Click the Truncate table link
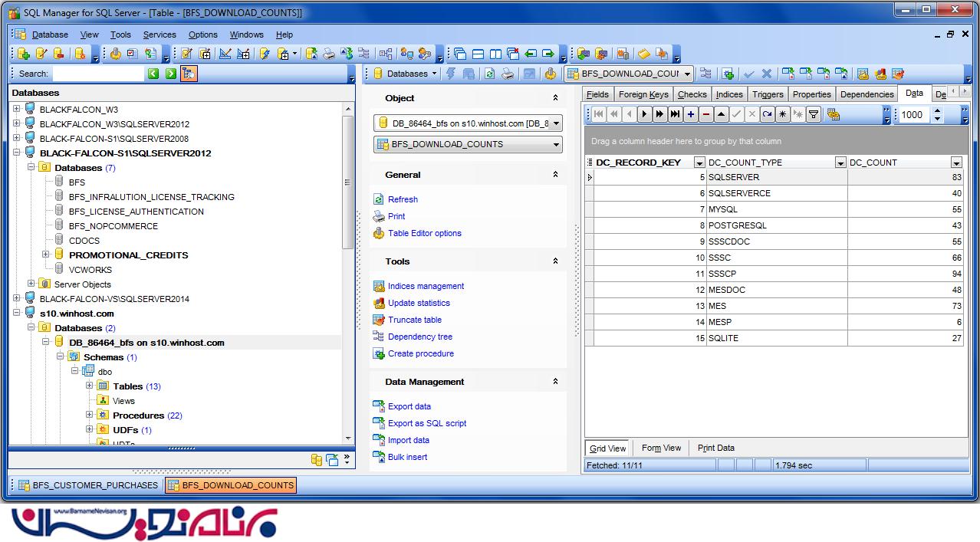Viewport: 980px width, 542px height. (414, 320)
